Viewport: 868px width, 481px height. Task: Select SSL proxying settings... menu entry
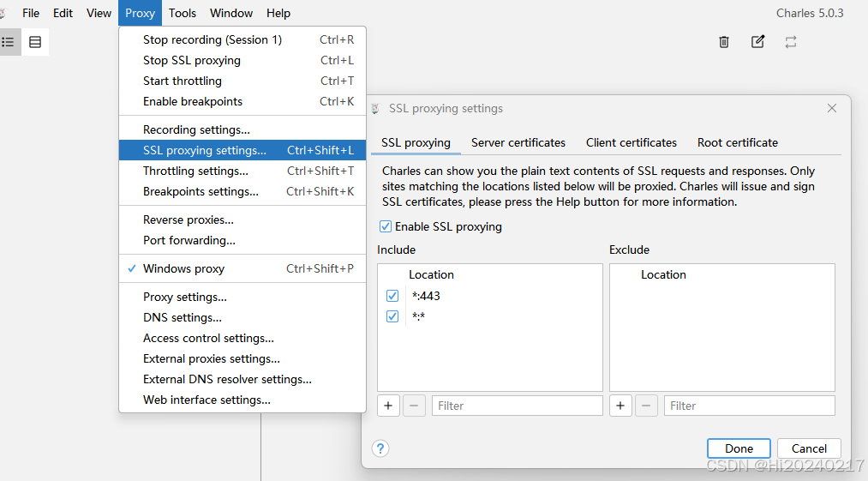[x=242, y=150]
